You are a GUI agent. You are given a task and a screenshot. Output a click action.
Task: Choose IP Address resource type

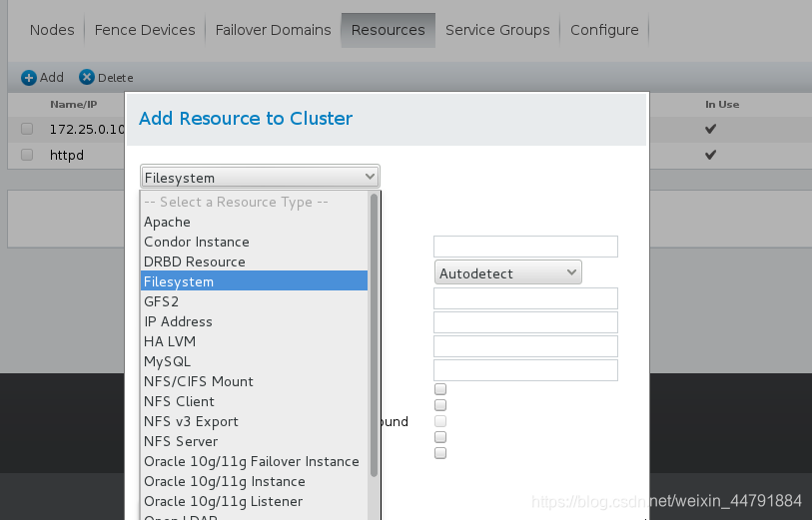pos(254,321)
